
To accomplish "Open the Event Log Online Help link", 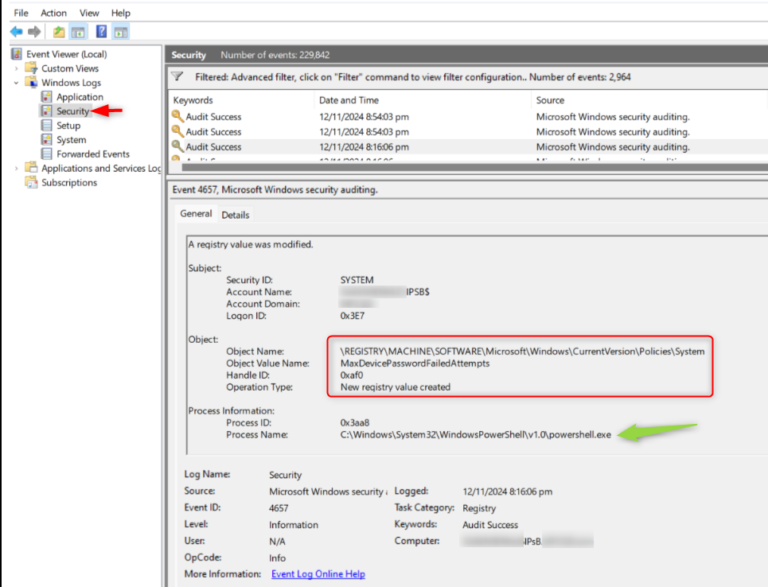I will 318,574.
